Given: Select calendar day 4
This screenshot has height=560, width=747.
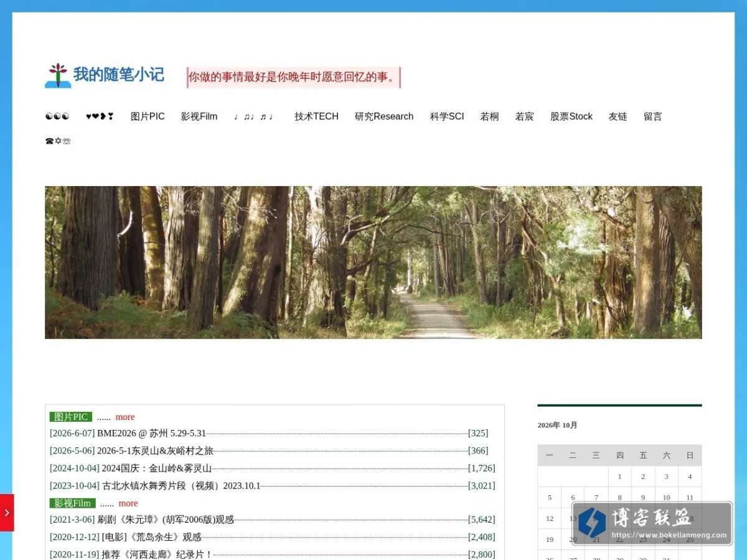Looking at the screenshot, I should tap(690, 477).
